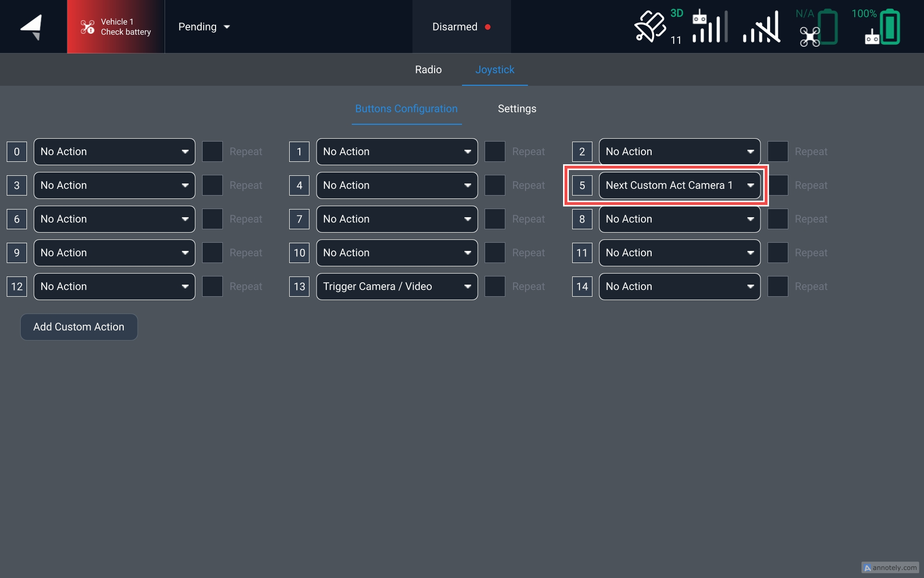
Task: Expand button 5 Next Custom Act Camera dropdown
Action: click(679, 185)
